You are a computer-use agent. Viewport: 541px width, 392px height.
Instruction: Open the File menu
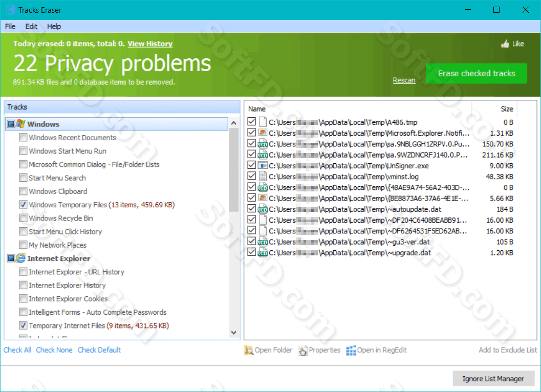pos(10,27)
